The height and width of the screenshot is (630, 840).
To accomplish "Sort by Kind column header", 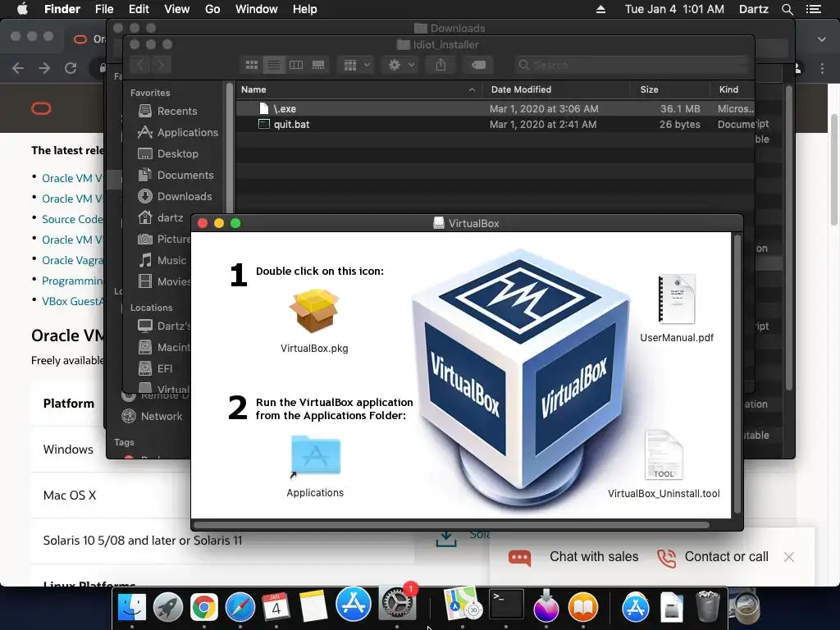I will (x=732, y=89).
